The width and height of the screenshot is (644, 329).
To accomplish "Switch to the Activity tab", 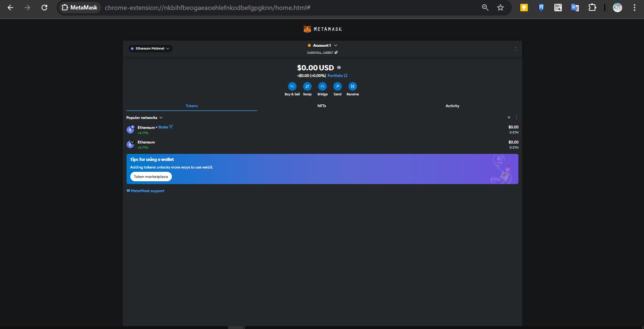I will pyautogui.click(x=452, y=106).
